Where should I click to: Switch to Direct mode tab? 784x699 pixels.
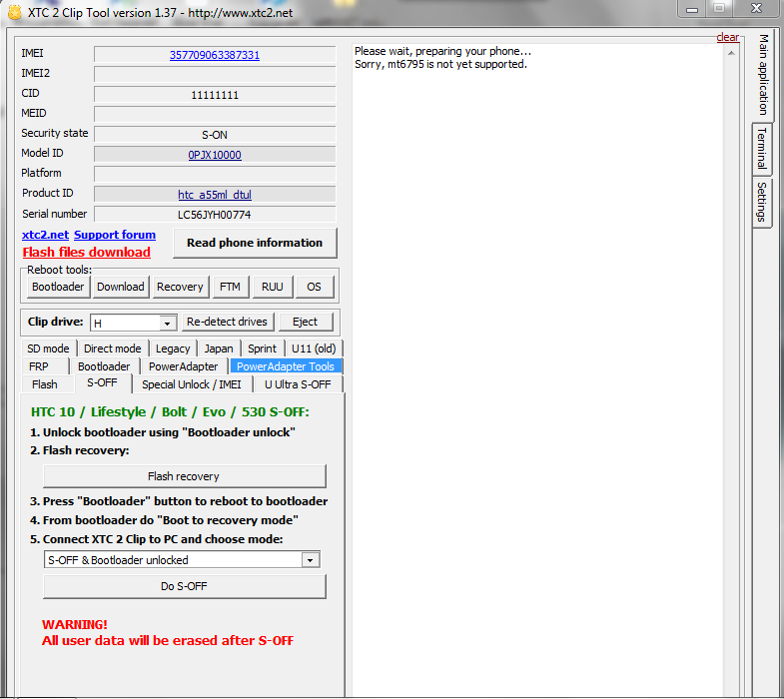[x=113, y=349]
